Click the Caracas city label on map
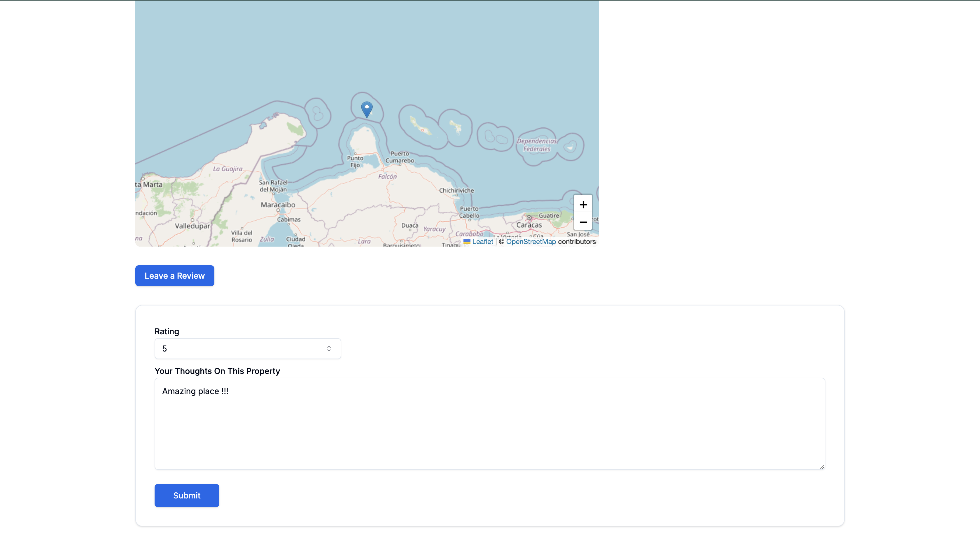980x548 pixels. click(x=529, y=225)
